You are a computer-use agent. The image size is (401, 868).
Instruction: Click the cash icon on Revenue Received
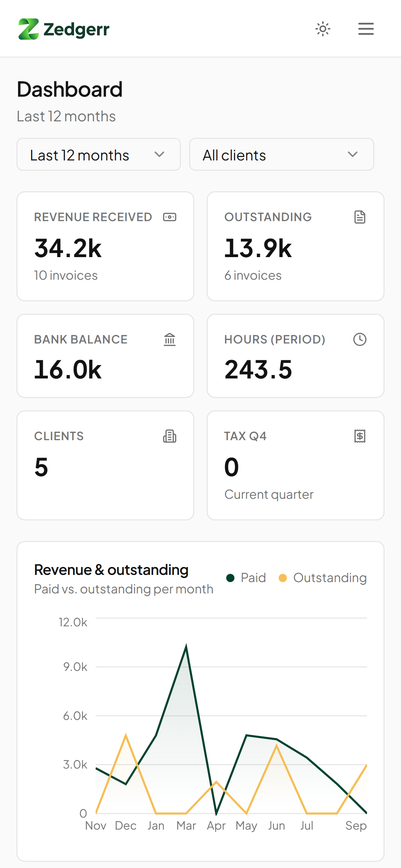tap(170, 217)
